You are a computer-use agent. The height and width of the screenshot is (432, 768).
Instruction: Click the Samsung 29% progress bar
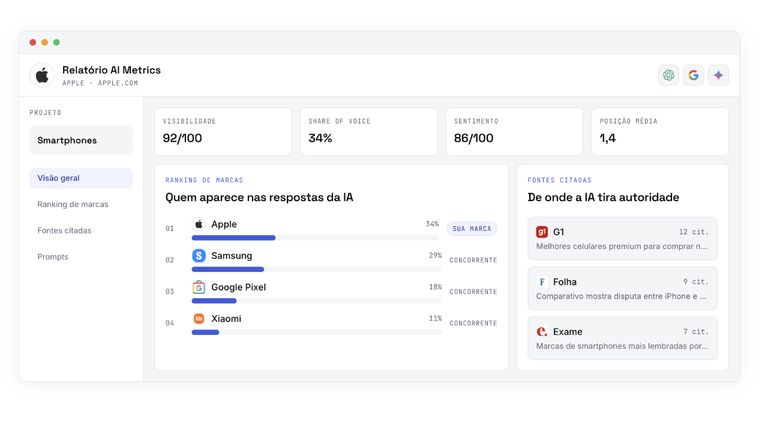pos(317,269)
